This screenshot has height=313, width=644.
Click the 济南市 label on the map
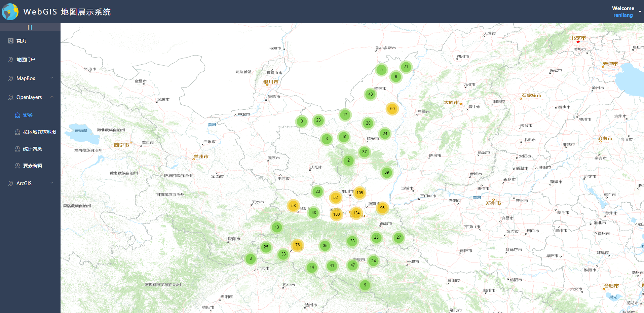[605, 139]
